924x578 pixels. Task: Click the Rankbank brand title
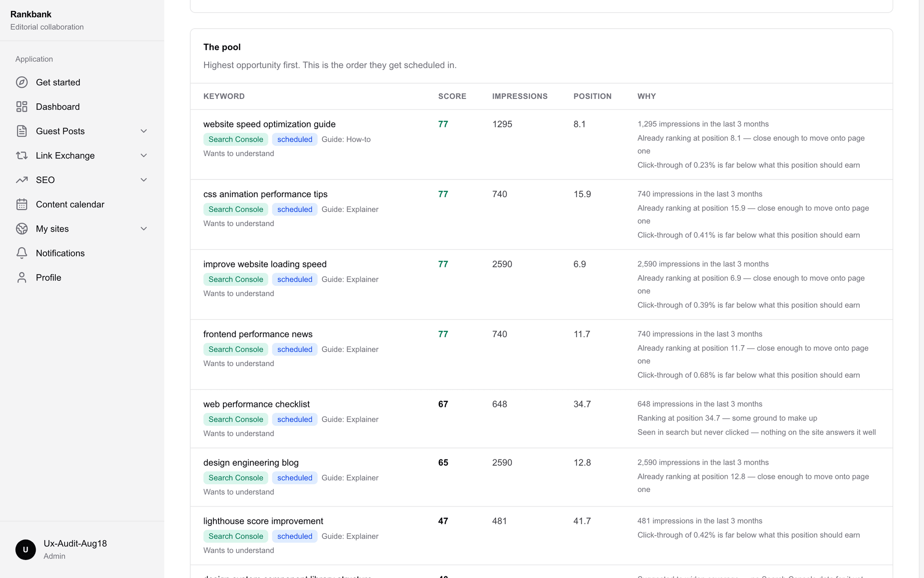point(31,14)
